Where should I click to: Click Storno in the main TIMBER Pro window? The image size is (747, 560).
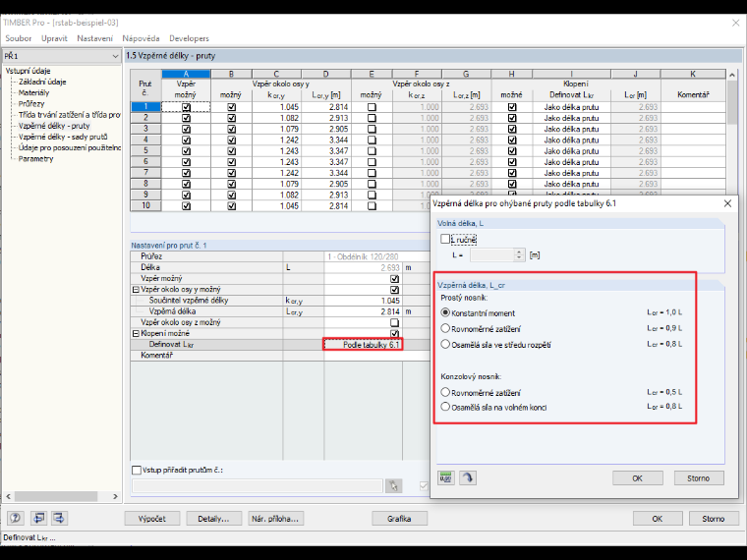(714, 519)
